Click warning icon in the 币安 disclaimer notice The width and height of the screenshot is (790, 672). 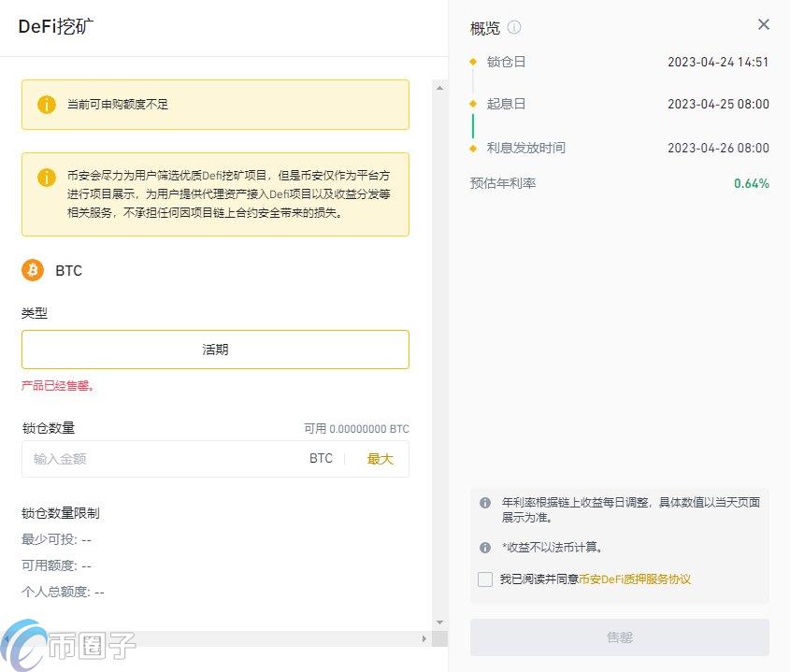click(47, 177)
